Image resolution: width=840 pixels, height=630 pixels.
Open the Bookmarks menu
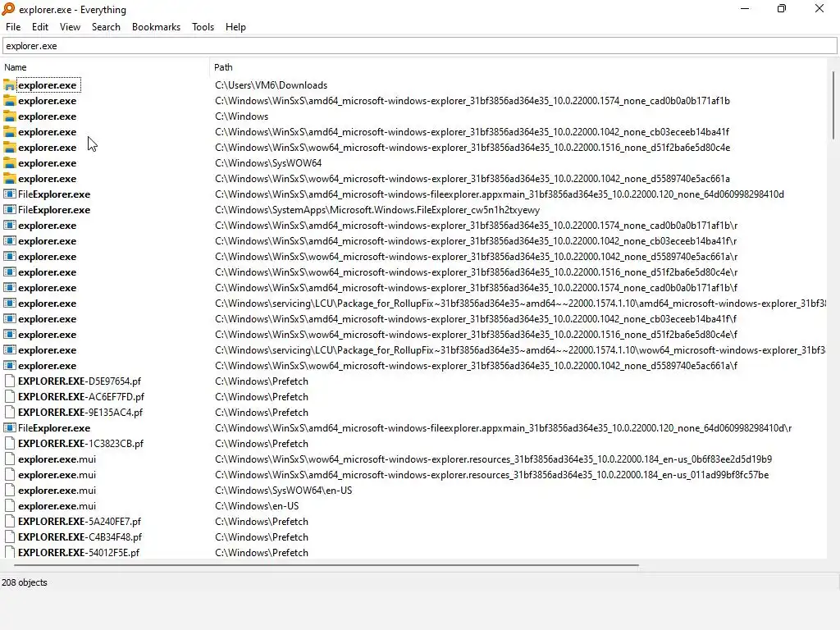tap(157, 27)
